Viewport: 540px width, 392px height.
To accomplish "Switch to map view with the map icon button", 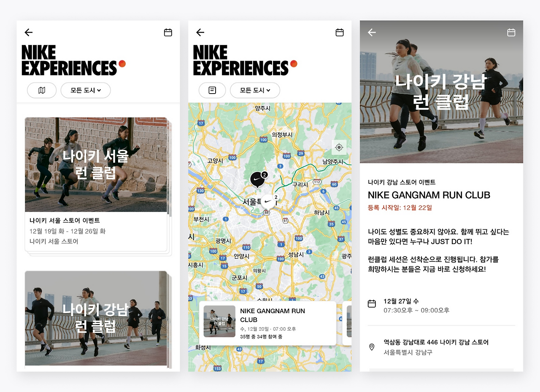I will 42,90.
